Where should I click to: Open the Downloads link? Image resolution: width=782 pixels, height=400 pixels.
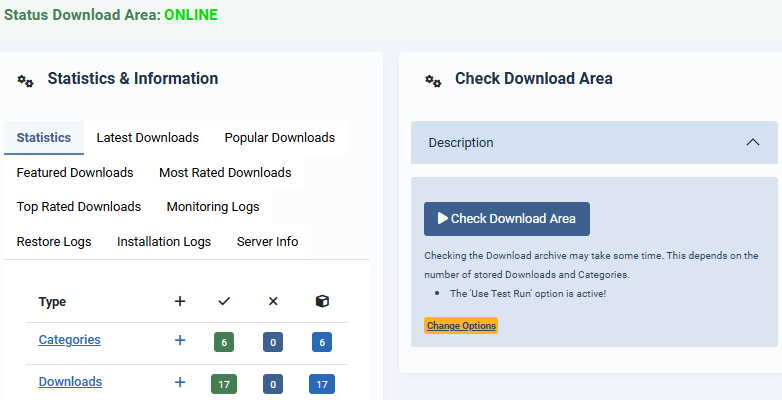(70, 382)
